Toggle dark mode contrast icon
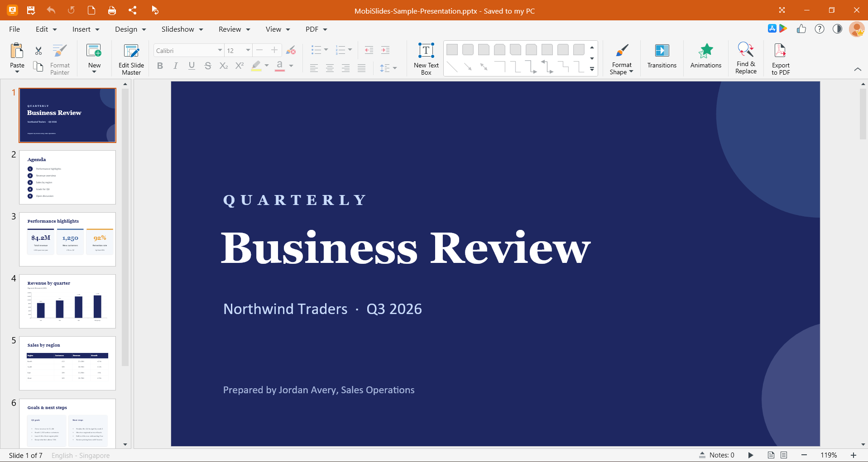This screenshot has height=462, width=868. 837,29
